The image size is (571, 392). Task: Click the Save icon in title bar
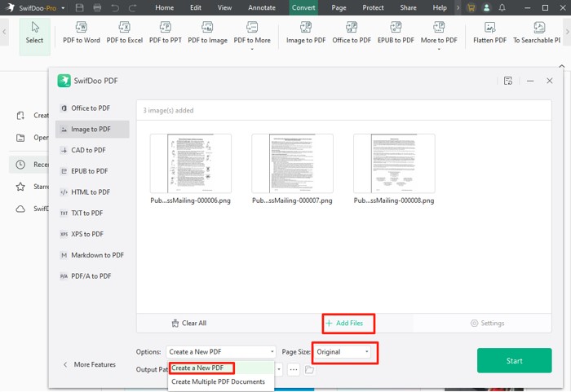[79, 7]
